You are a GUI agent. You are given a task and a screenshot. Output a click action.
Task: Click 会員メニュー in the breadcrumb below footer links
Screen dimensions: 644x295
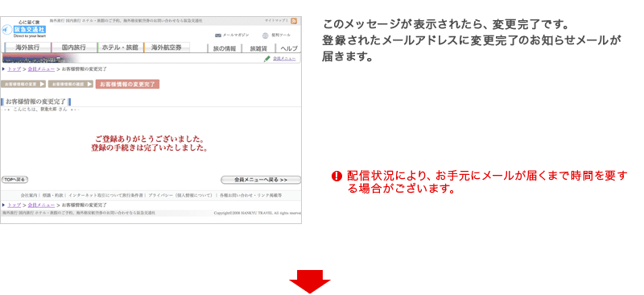[42, 205]
